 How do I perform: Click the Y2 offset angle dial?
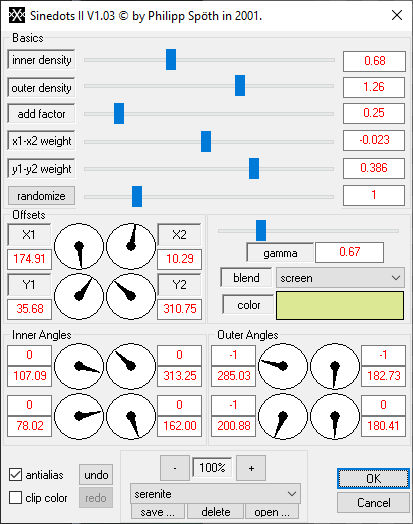click(x=131, y=296)
